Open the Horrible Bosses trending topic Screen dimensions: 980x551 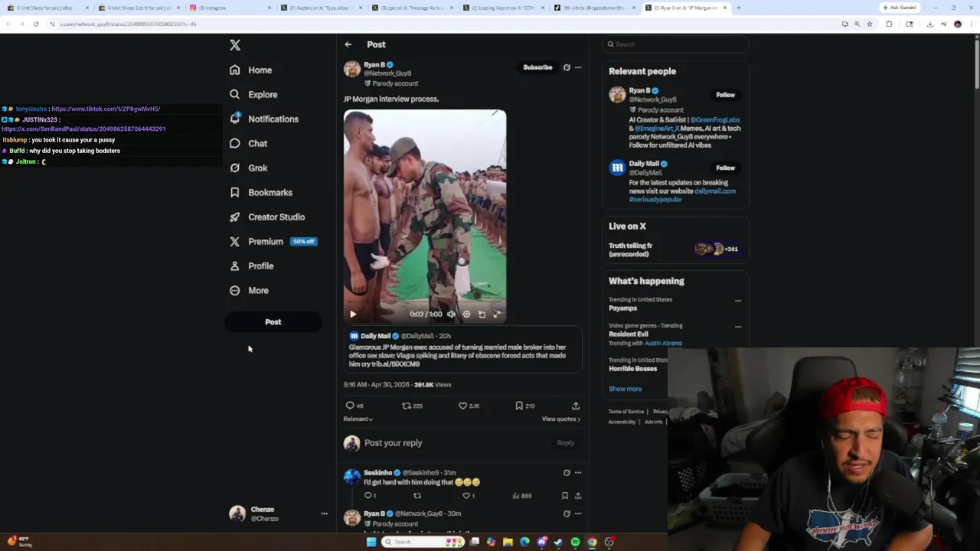pyautogui.click(x=632, y=369)
